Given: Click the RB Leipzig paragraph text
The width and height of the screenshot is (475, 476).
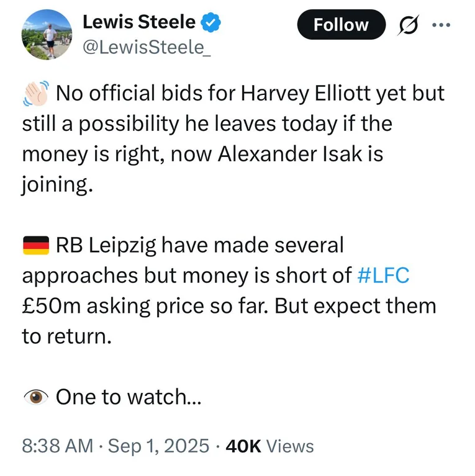Looking at the screenshot, I should pos(229,291).
